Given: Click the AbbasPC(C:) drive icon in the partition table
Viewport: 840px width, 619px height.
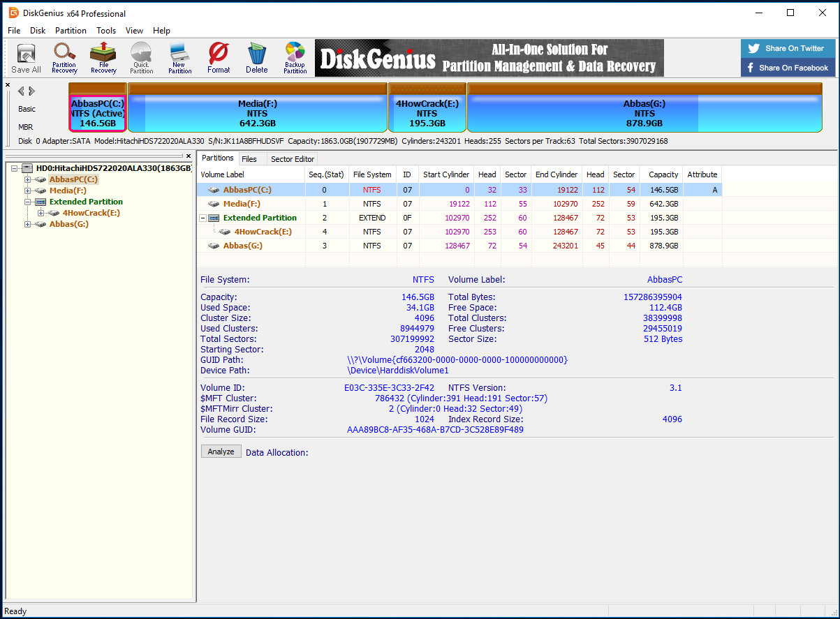Looking at the screenshot, I should 214,190.
